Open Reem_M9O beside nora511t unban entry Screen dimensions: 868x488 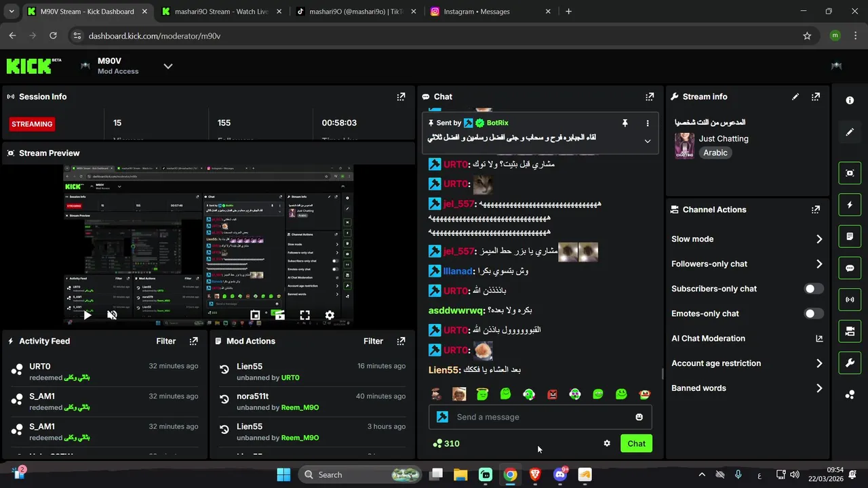click(300, 407)
